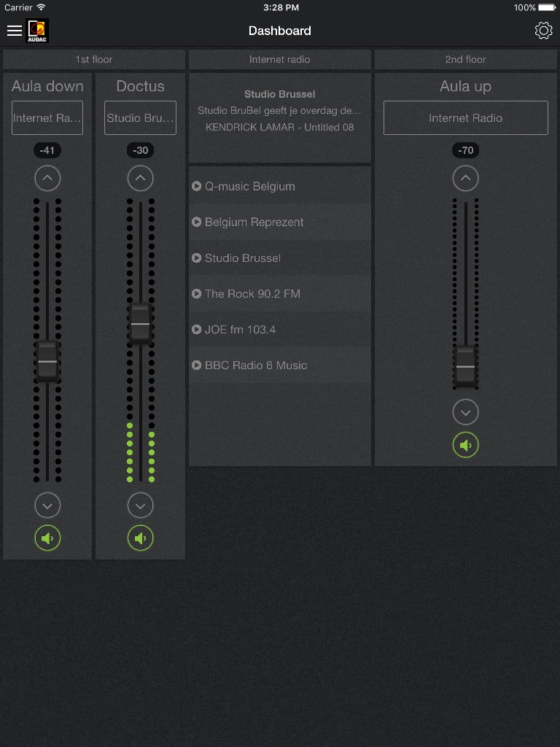Select the Internet radio group header
560x747 pixels.
pos(279,60)
